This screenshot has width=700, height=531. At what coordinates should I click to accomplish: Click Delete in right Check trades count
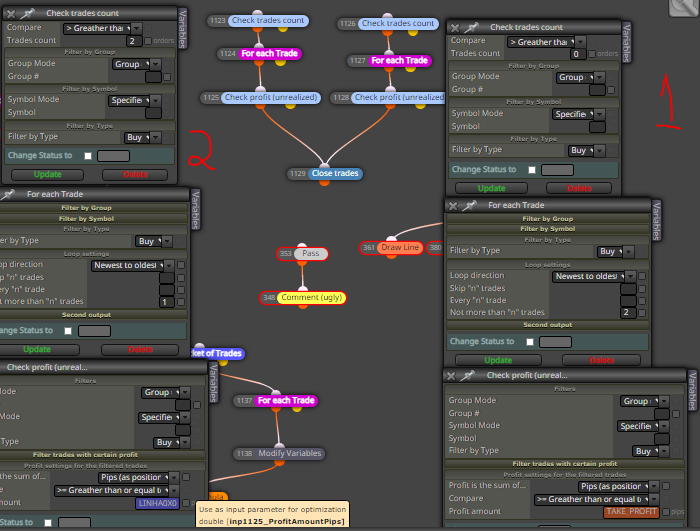click(x=579, y=188)
